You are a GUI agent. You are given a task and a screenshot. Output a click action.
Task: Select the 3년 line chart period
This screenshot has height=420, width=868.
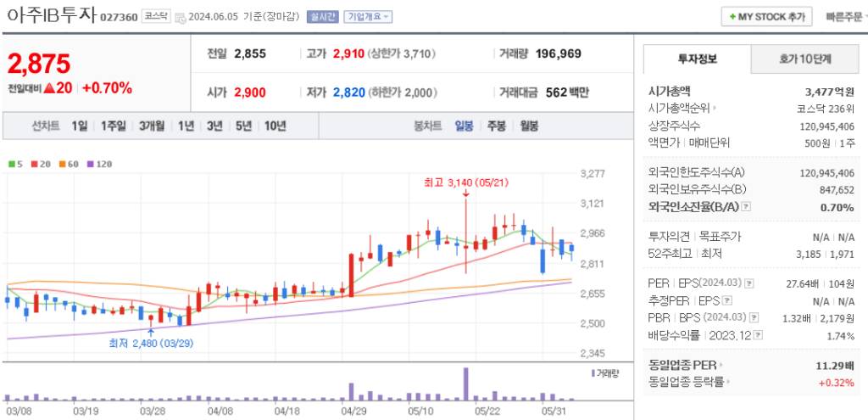tap(214, 126)
